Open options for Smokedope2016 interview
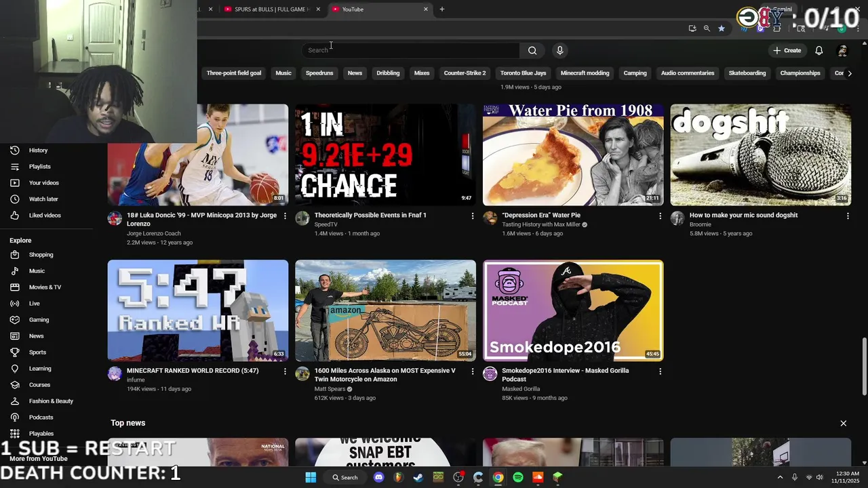The image size is (868, 488). 660,371
